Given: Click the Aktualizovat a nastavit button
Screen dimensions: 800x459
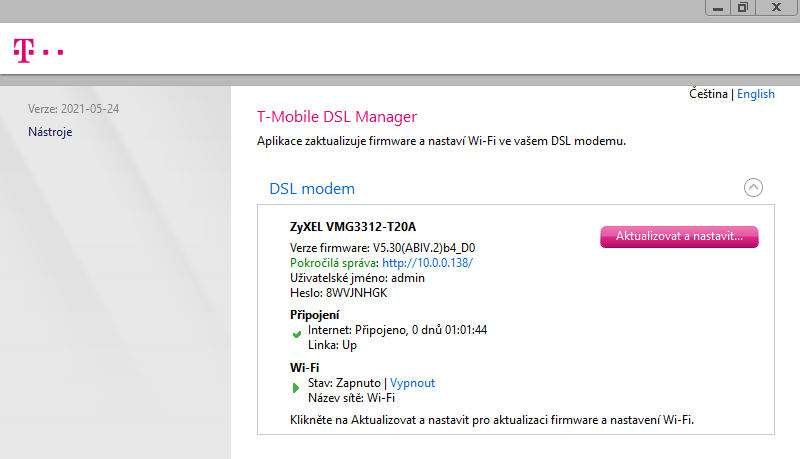Looking at the screenshot, I should tap(679, 237).
